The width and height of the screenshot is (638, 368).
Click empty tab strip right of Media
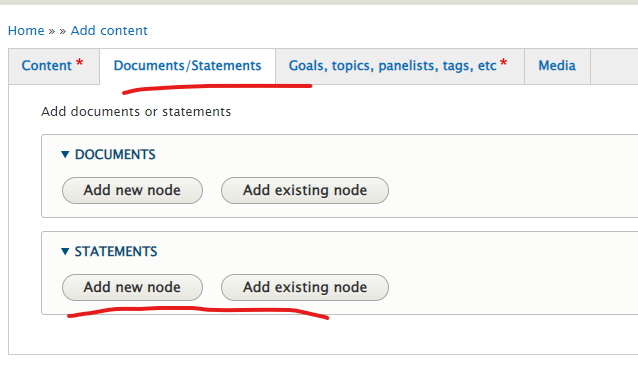[614, 66]
